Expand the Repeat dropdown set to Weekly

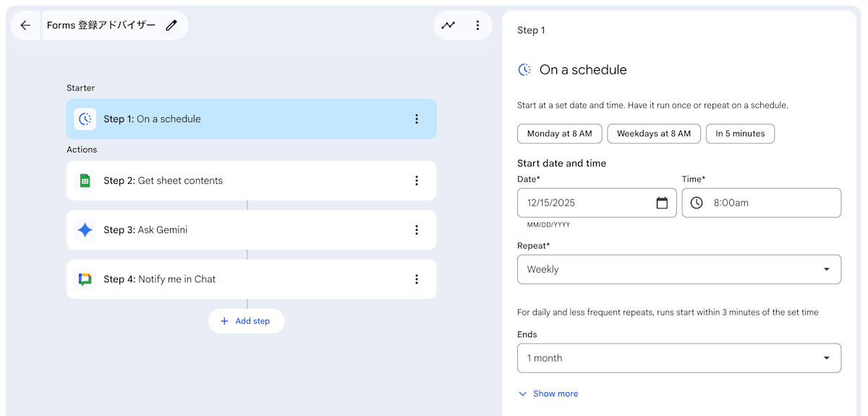click(679, 269)
